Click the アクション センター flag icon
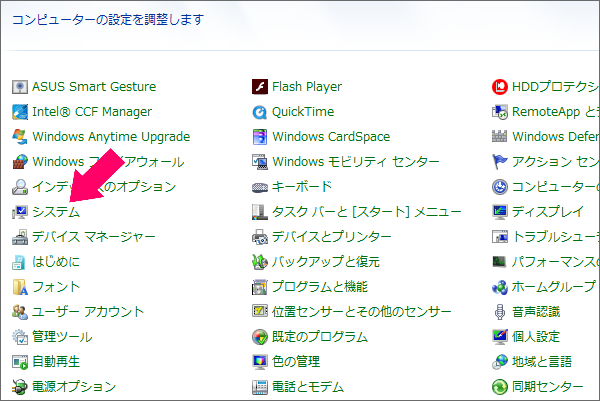This screenshot has height=401, width=600. [500, 162]
